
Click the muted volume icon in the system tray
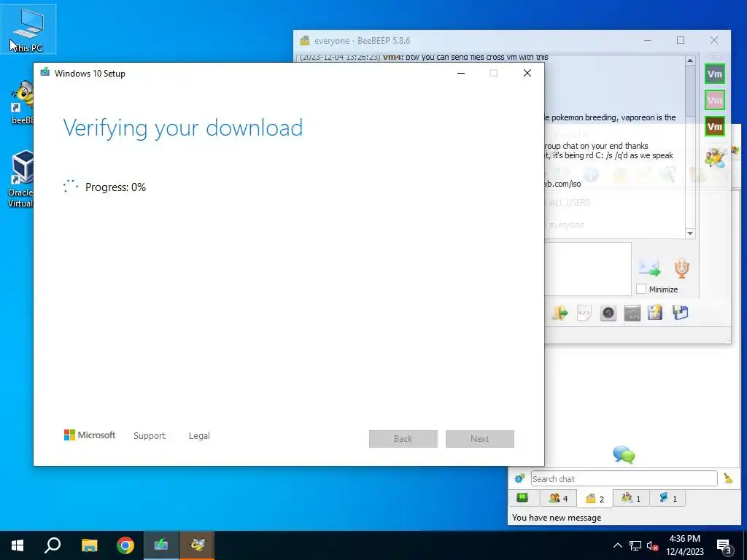652,545
